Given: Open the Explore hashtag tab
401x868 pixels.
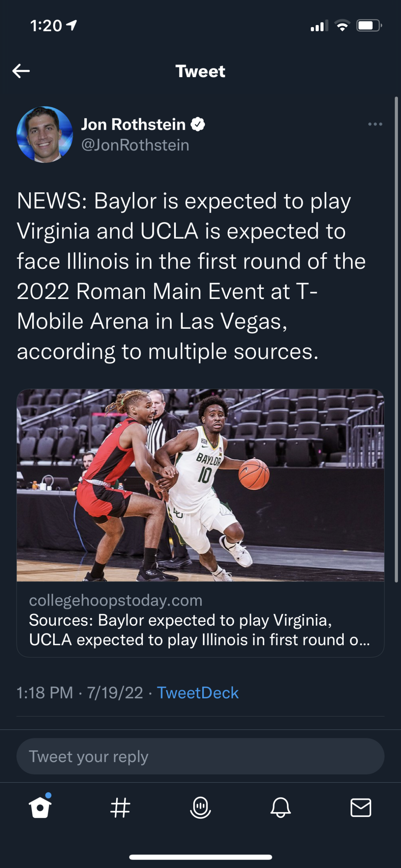Looking at the screenshot, I should click(120, 807).
